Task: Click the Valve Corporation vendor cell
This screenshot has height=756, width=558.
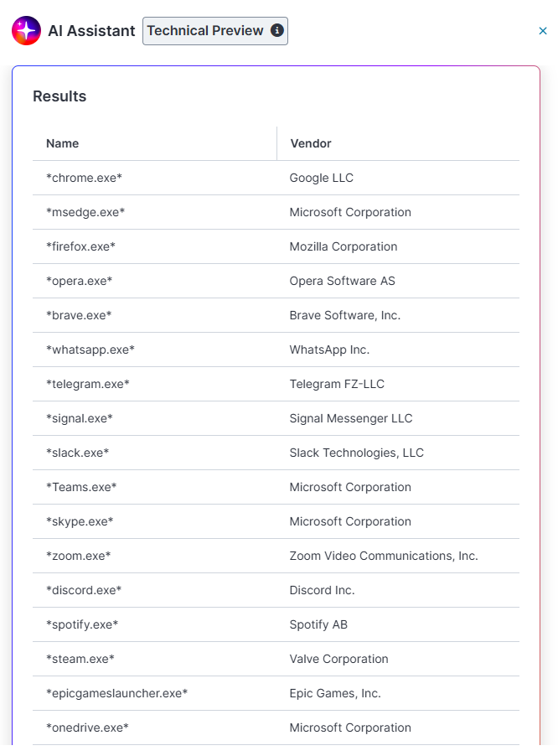Action: pos(338,659)
